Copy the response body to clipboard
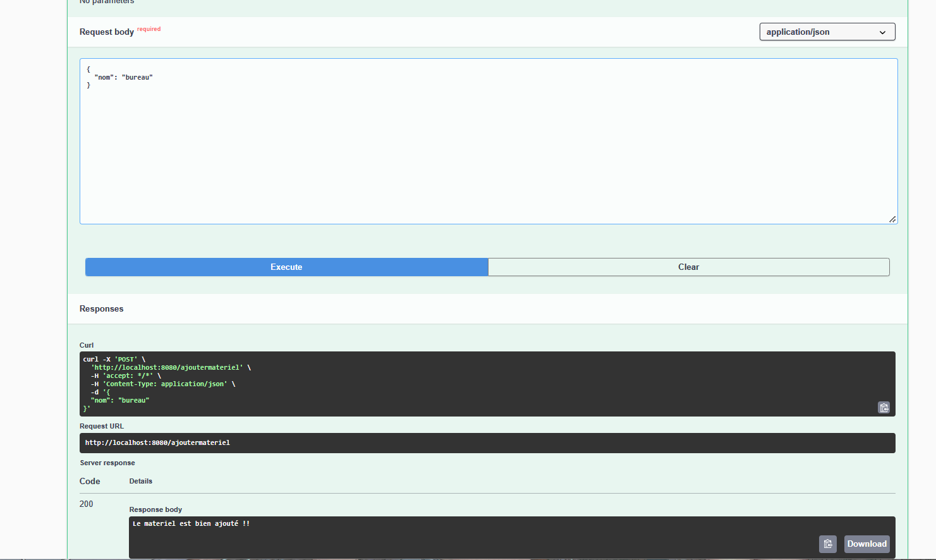The width and height of the screenshot is (936, 560). coord(828,544)
